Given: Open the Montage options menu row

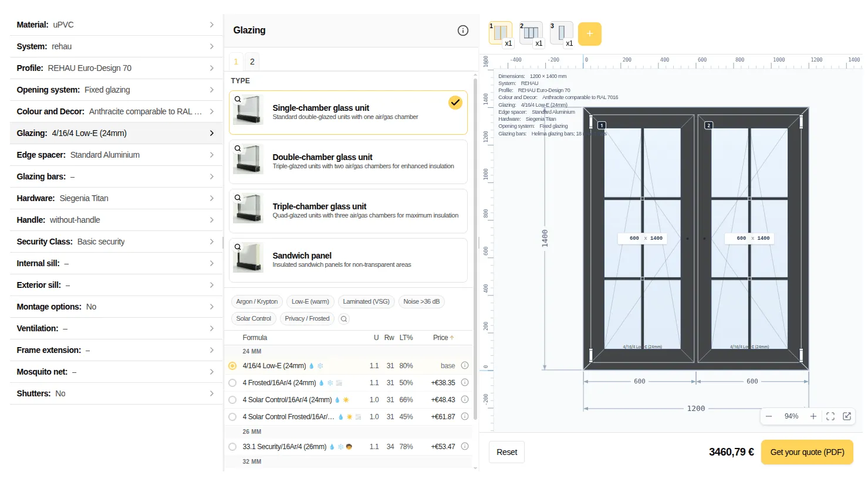Looking at the screenshot, I should [x=115, y=307].
